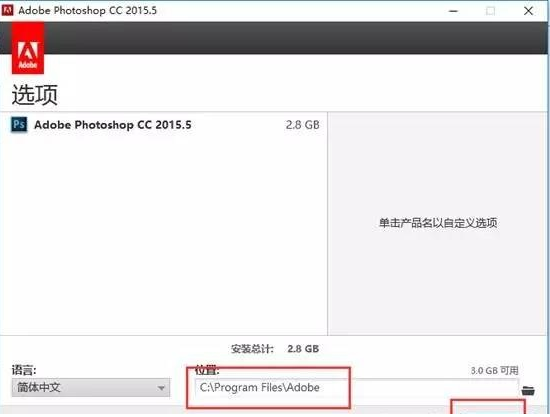Click the 单击产品名以自定义选项 hint text
Screen dimensions: 550x417
(x=438, y=223)
